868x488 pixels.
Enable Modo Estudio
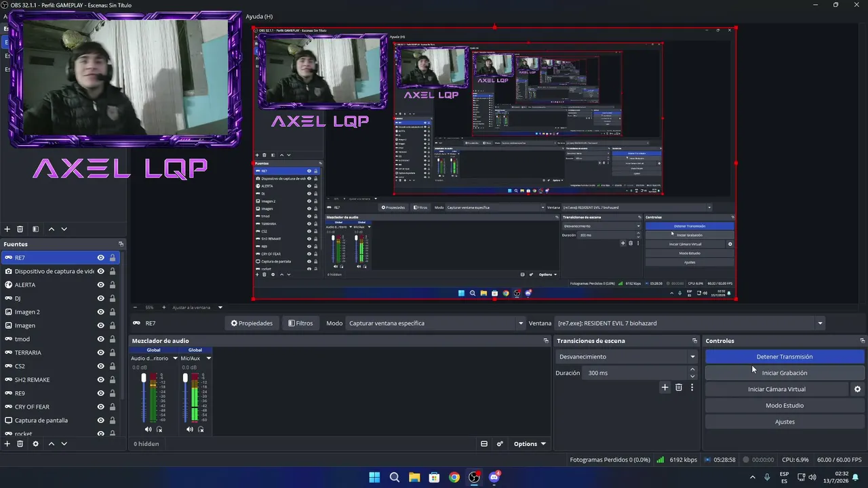pos(785,405)
